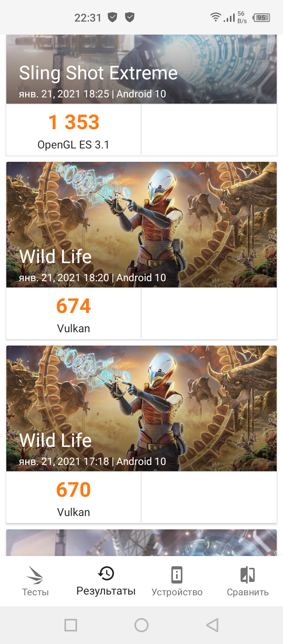Tap the Результаты history clock icon
The width and height of the screenshot is (283, 644).
pos(106,573)
